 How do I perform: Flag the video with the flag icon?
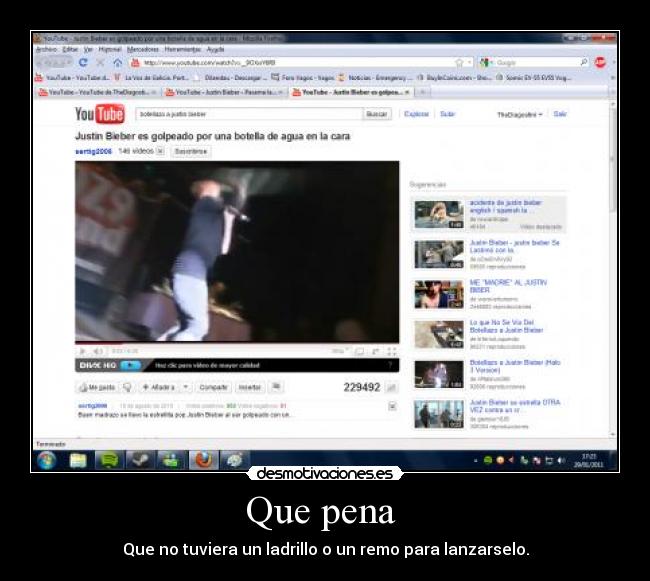pyautogui.click(x=276, y=387)
